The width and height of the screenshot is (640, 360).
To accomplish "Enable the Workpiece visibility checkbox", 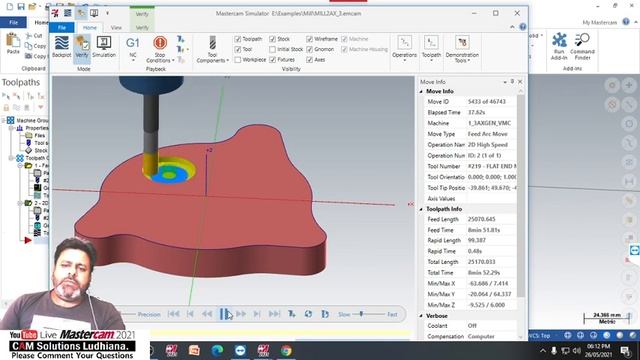I will coord(238,60).
